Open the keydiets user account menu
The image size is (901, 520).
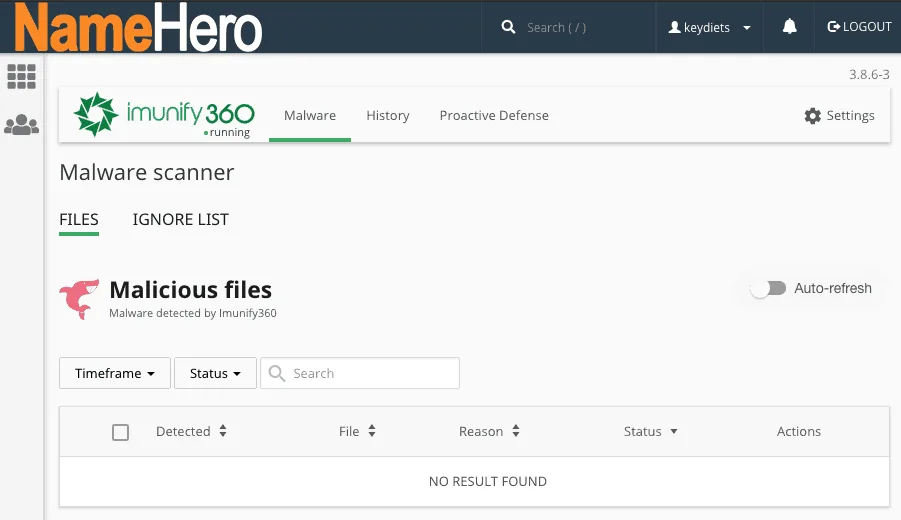(x=709, y=27)
